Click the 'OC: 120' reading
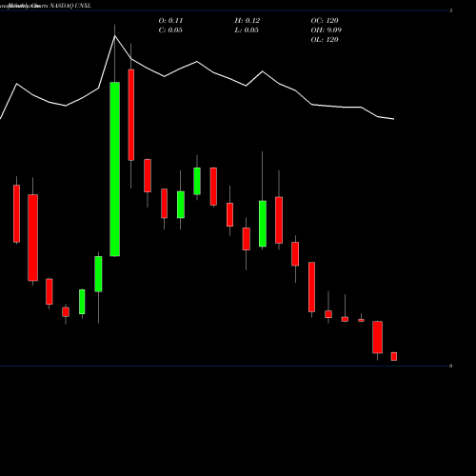This screenshot has width=476, height=476. tap(325, 21)
